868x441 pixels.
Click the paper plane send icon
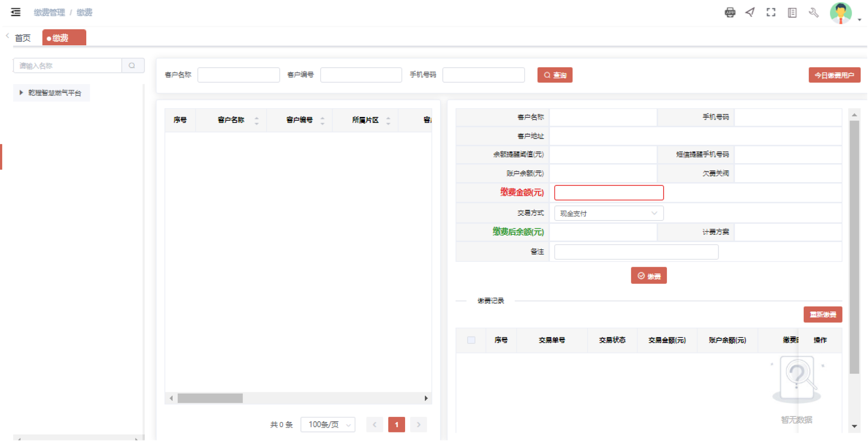[x=750, y=12]
